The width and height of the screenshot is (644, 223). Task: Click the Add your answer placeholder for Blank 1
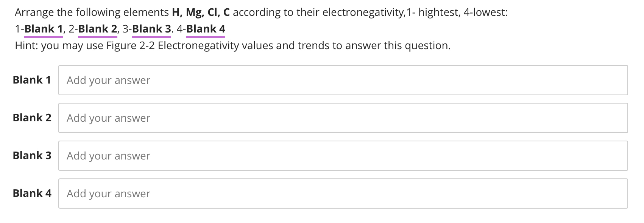click(108, 80)
